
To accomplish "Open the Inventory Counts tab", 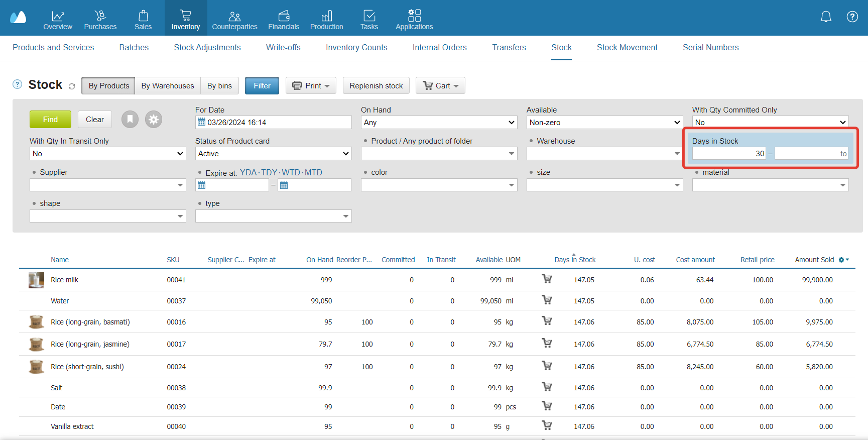I will tap(356, 48).
